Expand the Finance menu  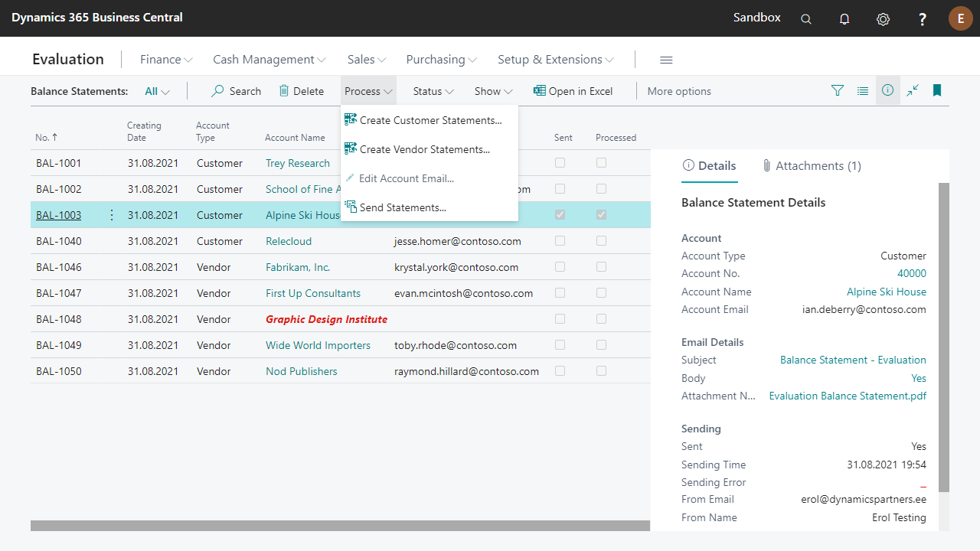coord(166,60)
